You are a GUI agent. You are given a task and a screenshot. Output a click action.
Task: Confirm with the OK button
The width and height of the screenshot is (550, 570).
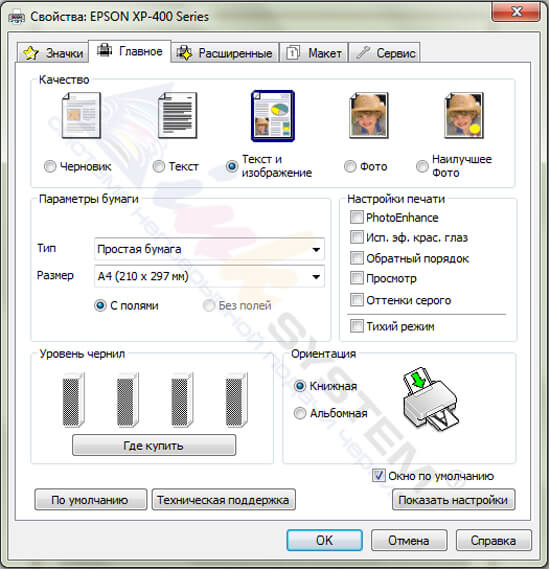pyautogui.click(x=324, y=540)
